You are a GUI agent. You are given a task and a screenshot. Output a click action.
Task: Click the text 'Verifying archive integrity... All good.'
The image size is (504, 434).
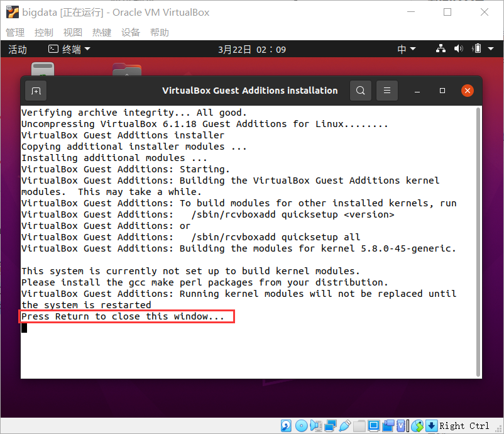click(134, 113)
